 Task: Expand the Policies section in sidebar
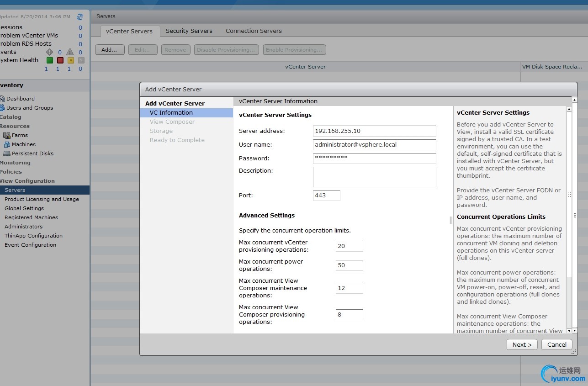[11, 172]
